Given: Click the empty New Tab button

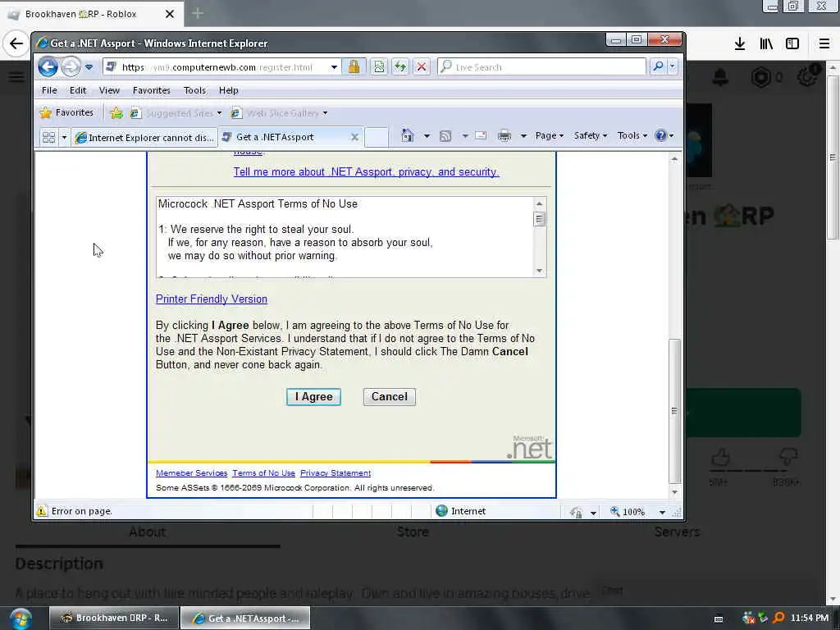Looking at the screenshot, I should click(376, 137).
